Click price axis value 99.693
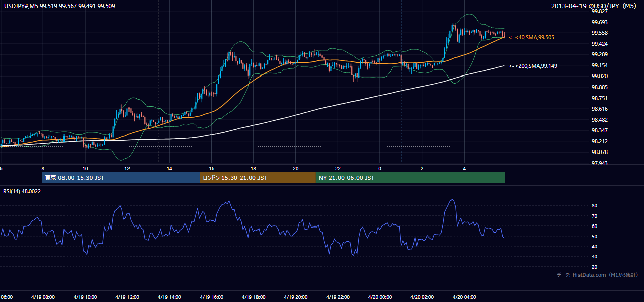Image resolution: width=644 pixels, height=302 pixels. (x=599, y=22)
